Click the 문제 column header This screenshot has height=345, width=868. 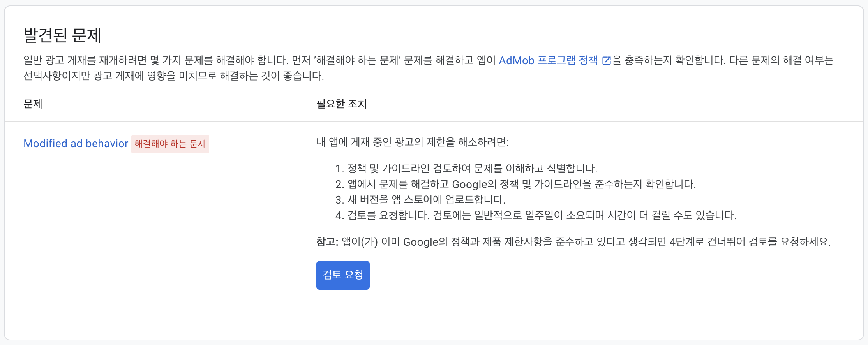tap(33, 104)
